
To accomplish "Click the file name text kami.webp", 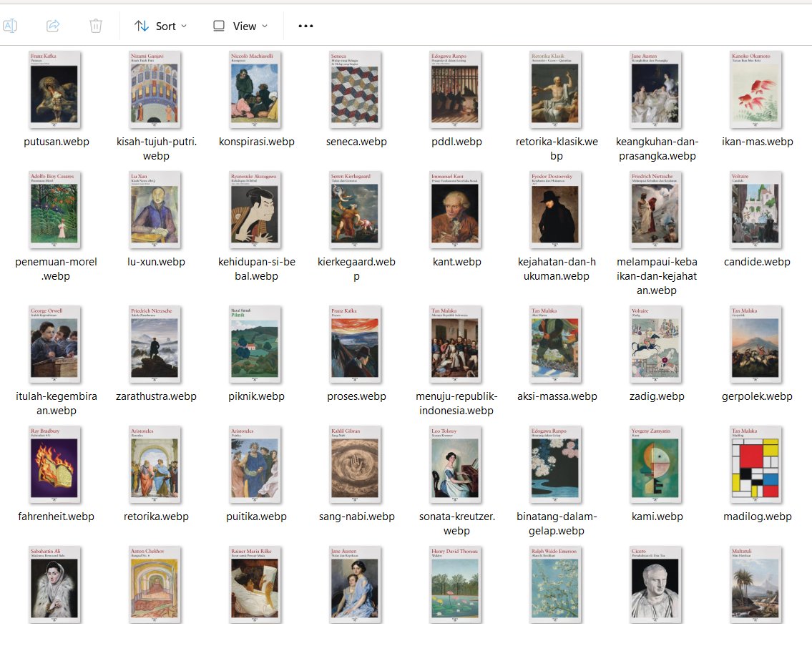I will pyautogui.click(x=657, y=517).
